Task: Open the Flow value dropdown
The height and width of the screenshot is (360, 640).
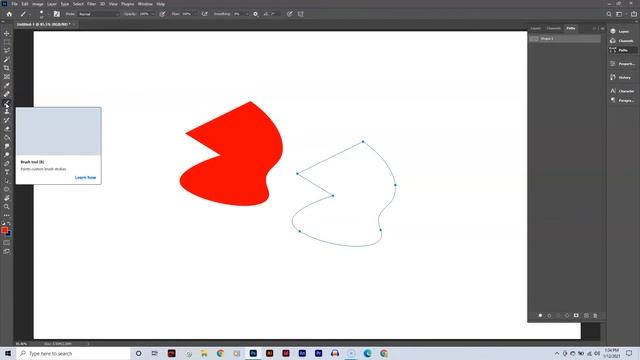Action: (195, 14)
